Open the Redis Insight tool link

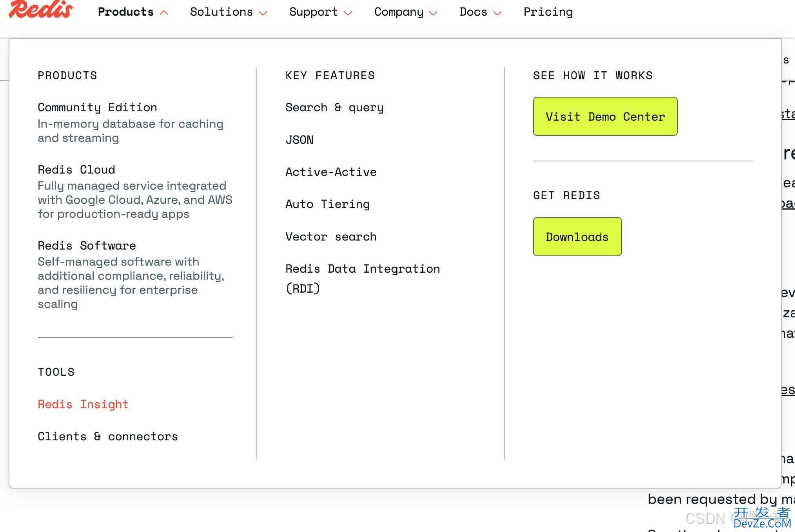(83, 404)
